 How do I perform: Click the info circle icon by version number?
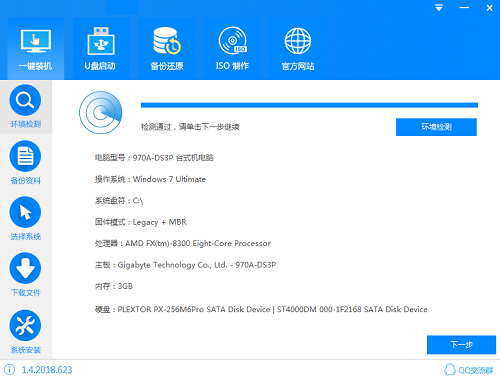coord(10,370)
